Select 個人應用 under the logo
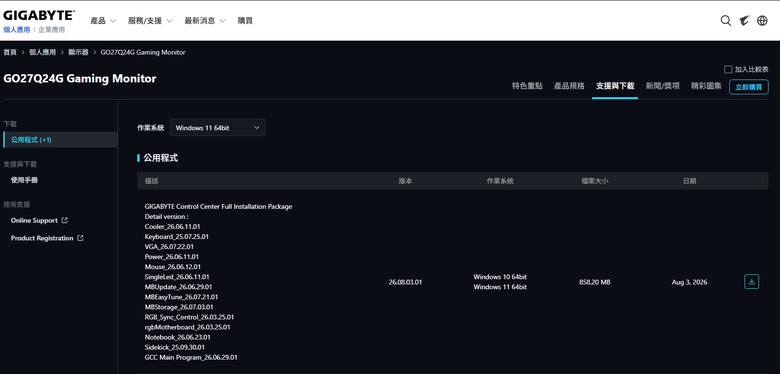 click(x=16, y=30)
